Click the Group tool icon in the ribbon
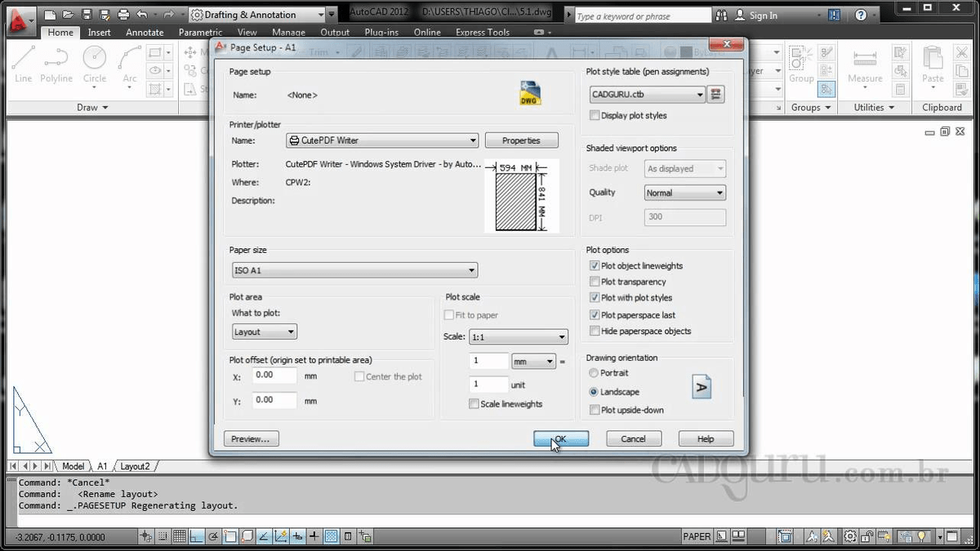The width and height of the screenshot is (980, 551). tap(801, 64)
